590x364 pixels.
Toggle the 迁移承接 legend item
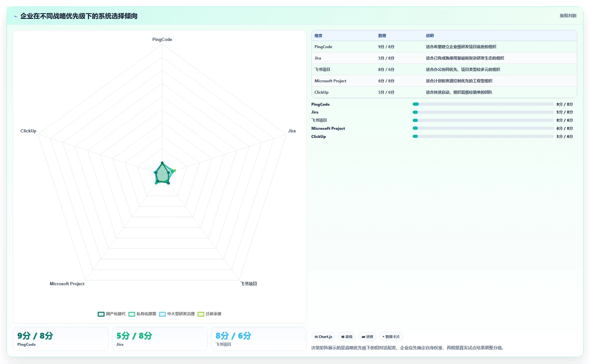(x=209, y=314)
